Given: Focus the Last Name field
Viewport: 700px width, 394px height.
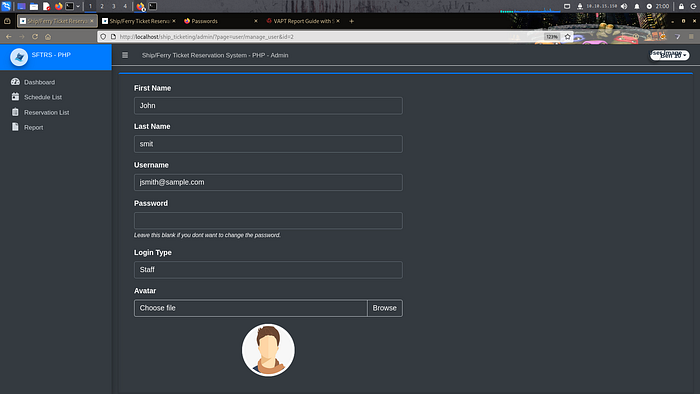Looking at the screenshot, I should [x=268, y=144].
